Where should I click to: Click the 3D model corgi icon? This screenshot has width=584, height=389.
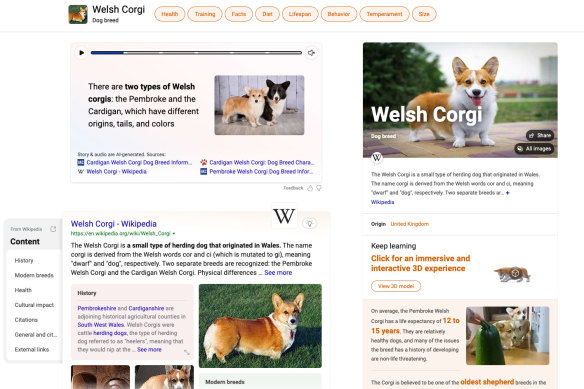pos(513,274)
